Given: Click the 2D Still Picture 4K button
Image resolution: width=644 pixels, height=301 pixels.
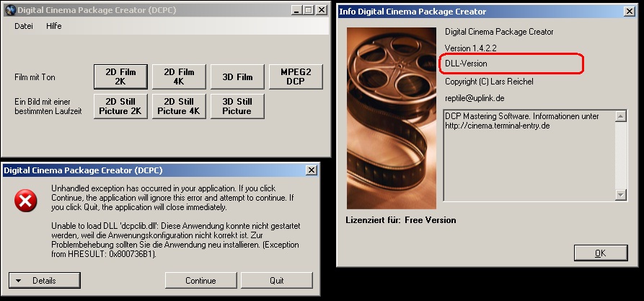Looking at the screenshot, I should pyautogui.click(x=179, y=106).
